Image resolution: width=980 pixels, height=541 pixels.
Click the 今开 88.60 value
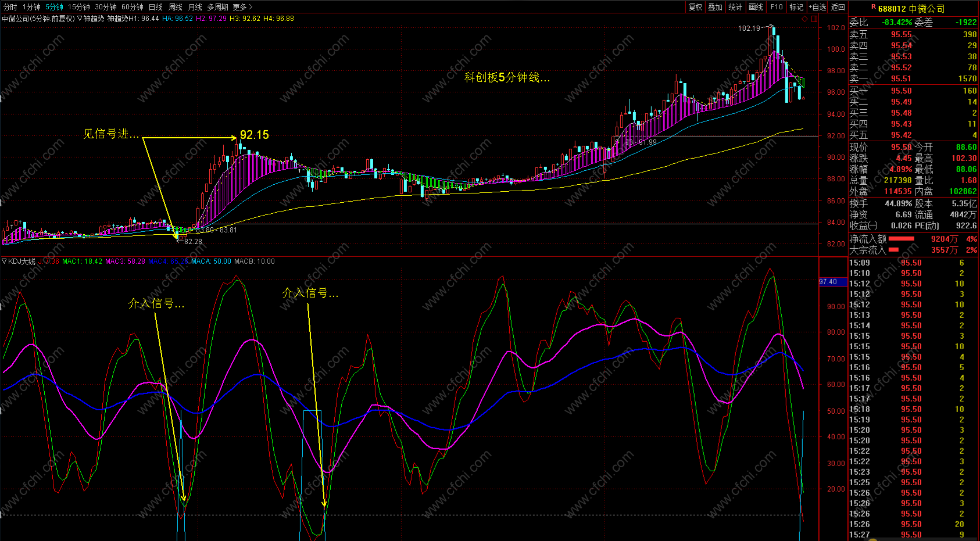tap(966, 148)
